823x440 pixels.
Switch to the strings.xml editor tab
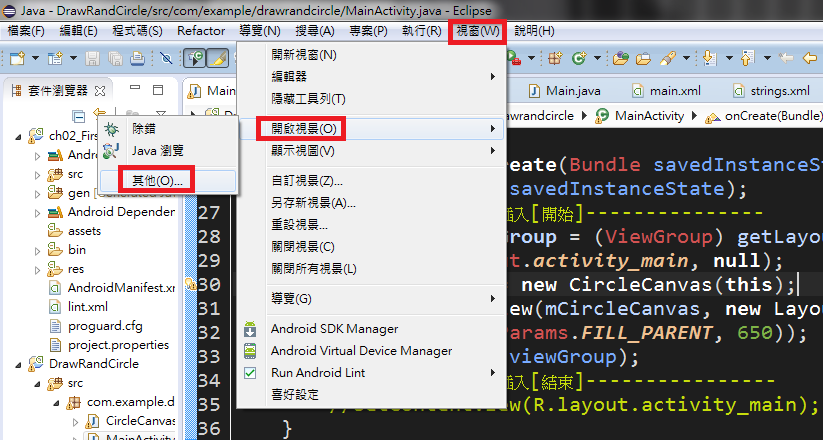[772, 91]
